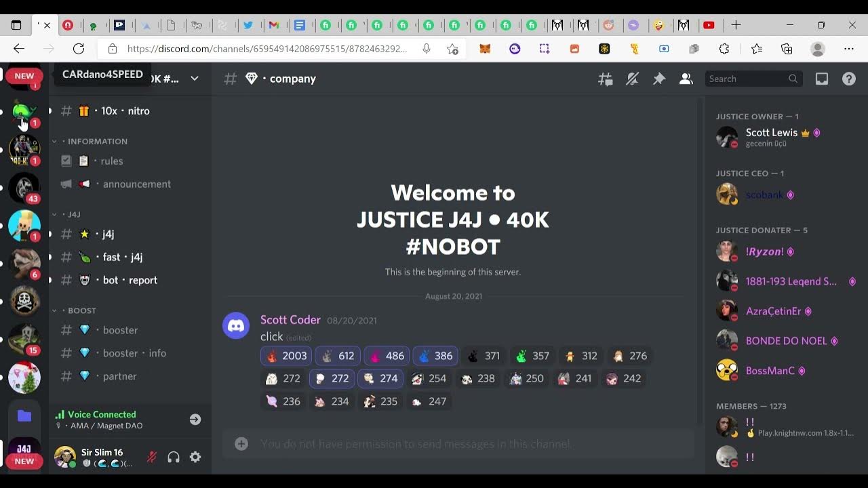Add page to favorites star icon

click(x=452, y=49)
